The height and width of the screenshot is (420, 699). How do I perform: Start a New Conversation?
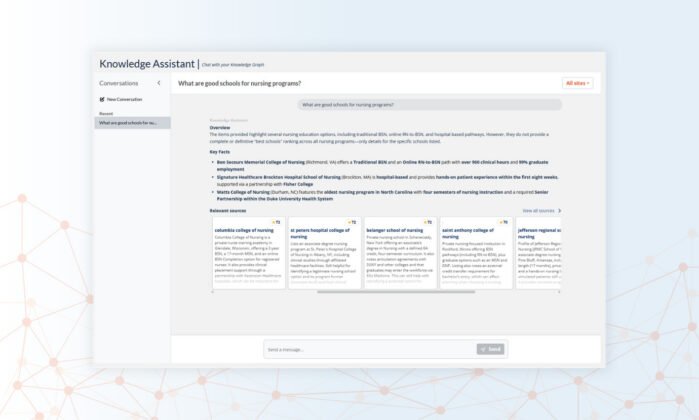click(121, 99)
